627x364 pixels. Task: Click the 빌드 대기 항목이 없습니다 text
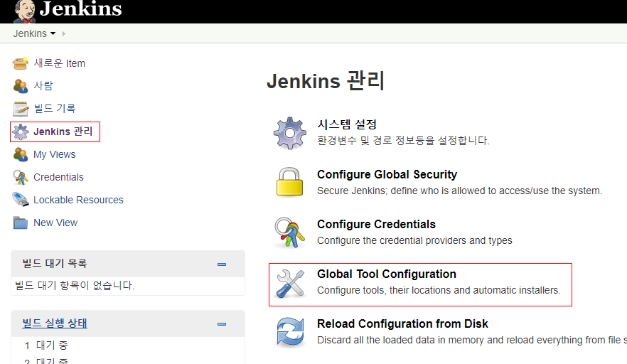click(x=75, y=286)
